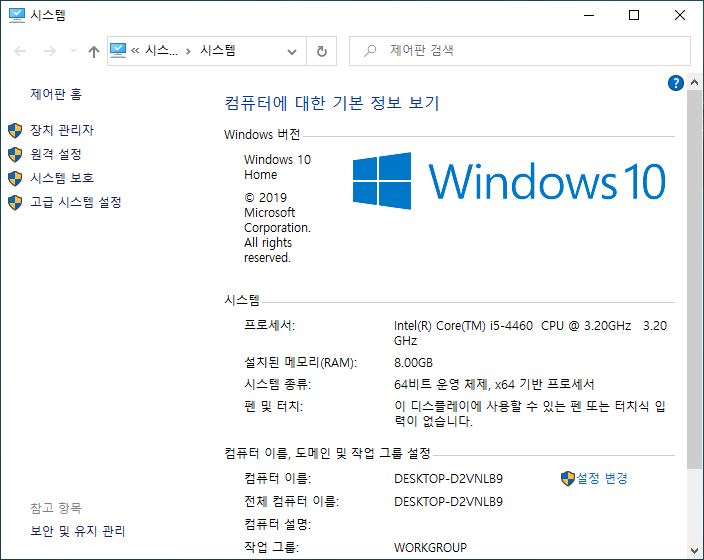Expand the address bar history dropdown

[292, 52]
